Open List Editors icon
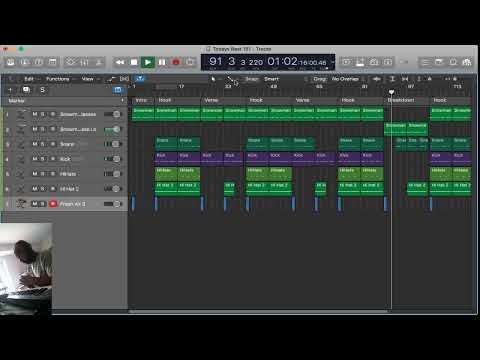Viewport: 480px width, 360px height. 426,62
